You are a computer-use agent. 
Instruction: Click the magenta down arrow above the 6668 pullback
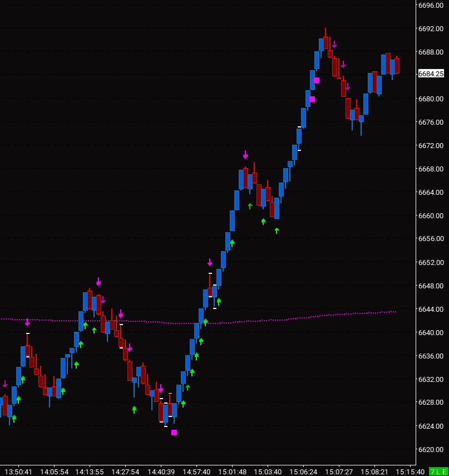tap(245, 154)
